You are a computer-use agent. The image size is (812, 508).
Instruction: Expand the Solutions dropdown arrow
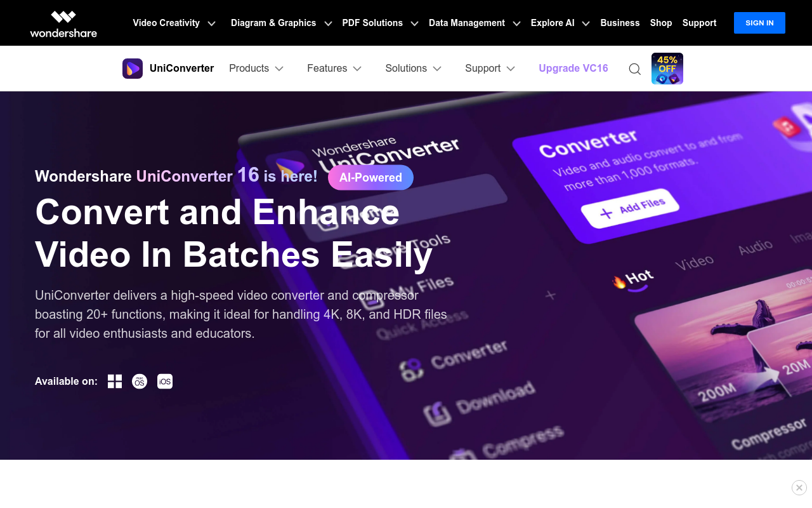pyautogui.click(x=437, y=69)
